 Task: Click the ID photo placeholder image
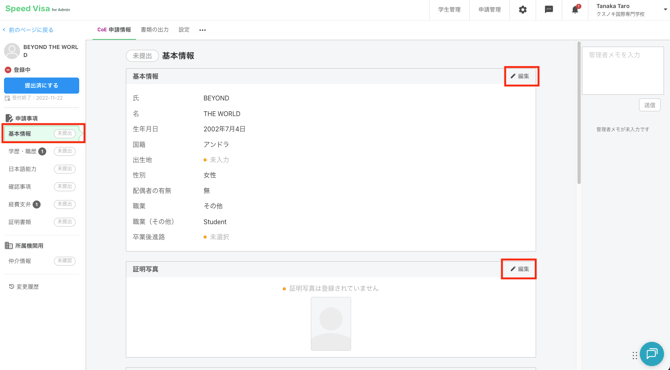point(331,324)
